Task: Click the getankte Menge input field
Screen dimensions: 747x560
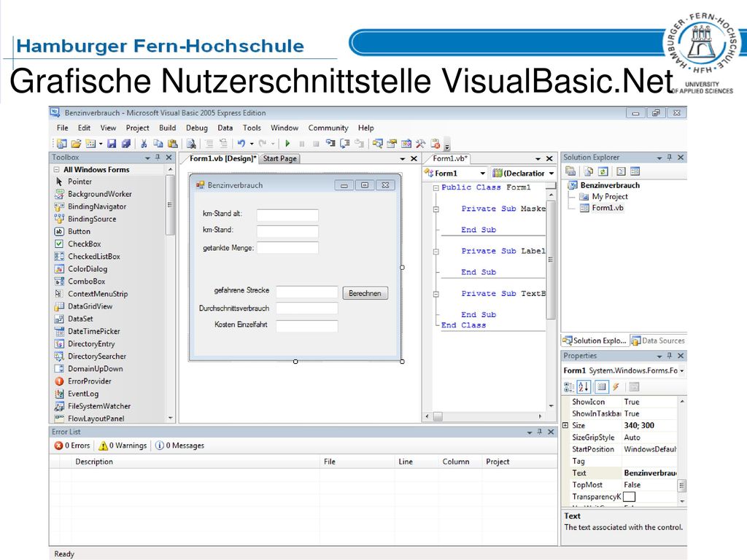Action: pyautogui.click(x=287, y=248)
